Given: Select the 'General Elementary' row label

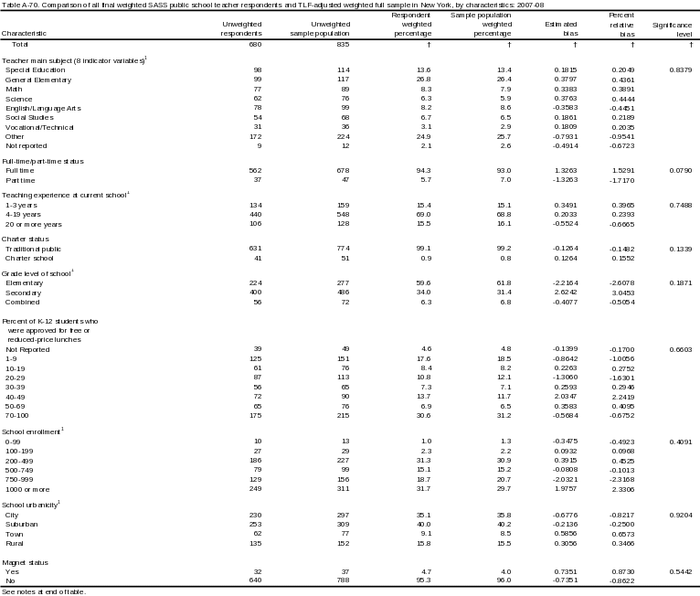Looking at the screenshot, I should (x=38, y=80).
